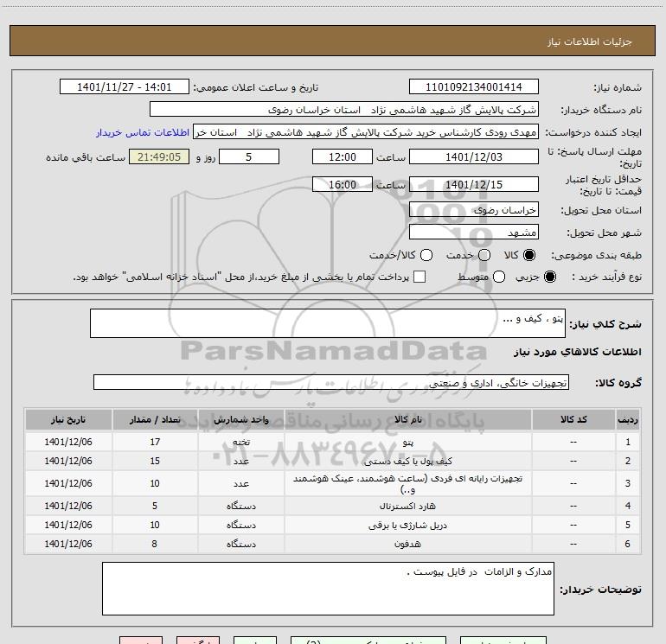
Task: Select the دریل شارژی یا برقی cell
Action: (407, 525)
